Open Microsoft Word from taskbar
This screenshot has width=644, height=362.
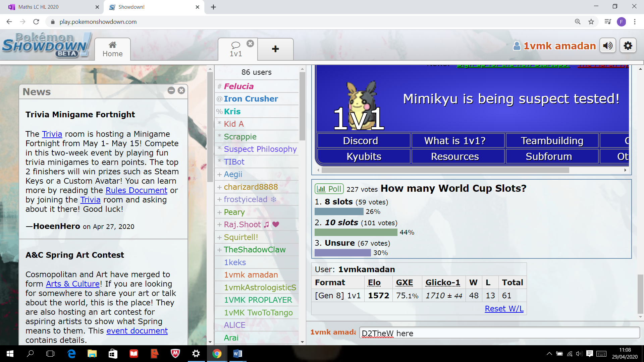click(237, 354)
